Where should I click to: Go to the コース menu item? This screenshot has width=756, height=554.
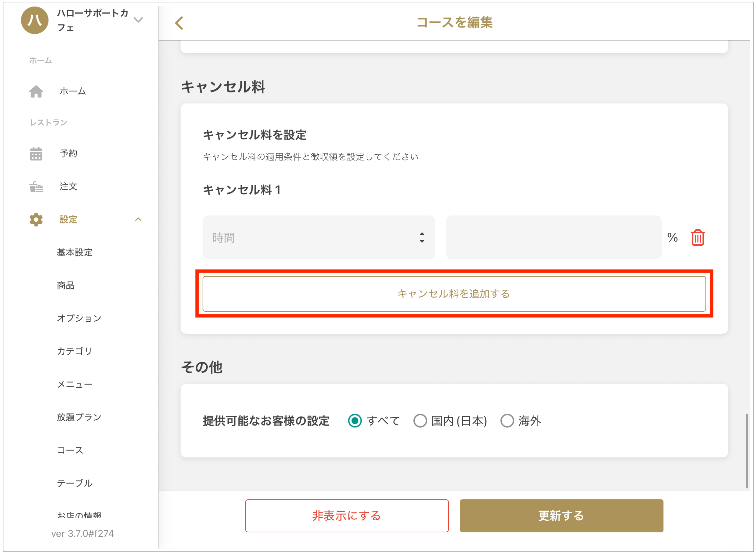tap(70, 451)
